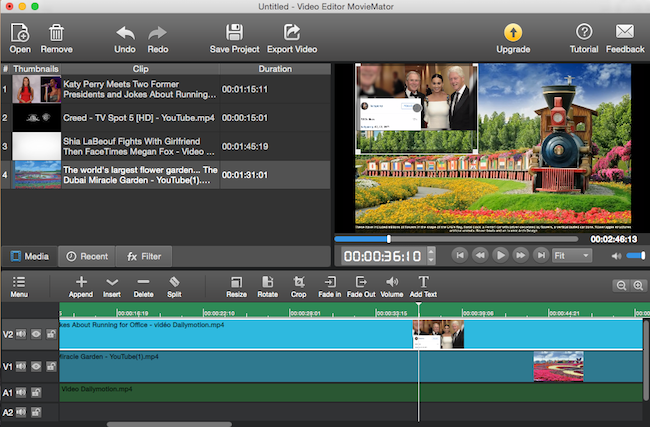Image resolution: width=650 pixels, height=427 pixels.
Task: Open the Fit zoom dropdown
Action: tap(572, 255)
